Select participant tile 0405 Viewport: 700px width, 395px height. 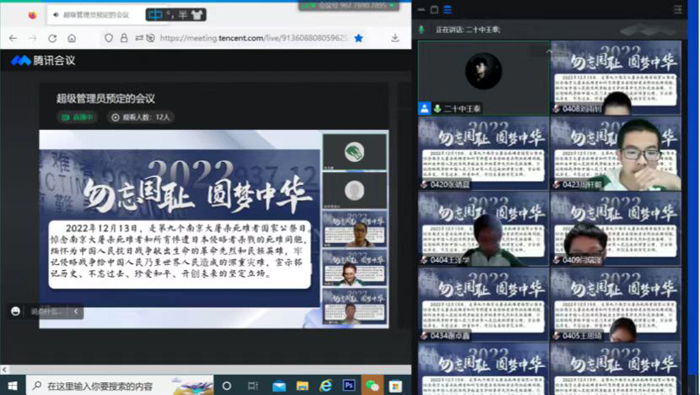click(616, 304)
